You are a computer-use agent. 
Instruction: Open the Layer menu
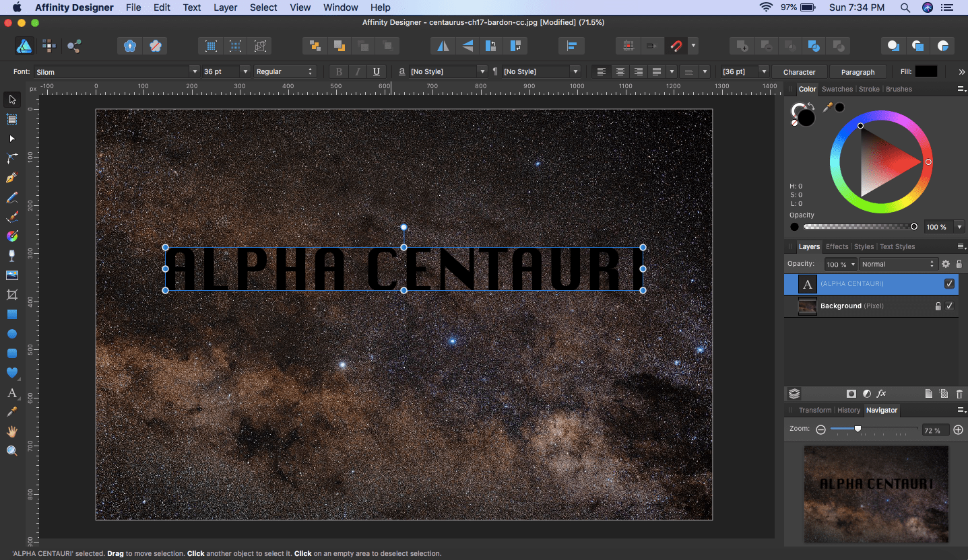click(225, 7)
